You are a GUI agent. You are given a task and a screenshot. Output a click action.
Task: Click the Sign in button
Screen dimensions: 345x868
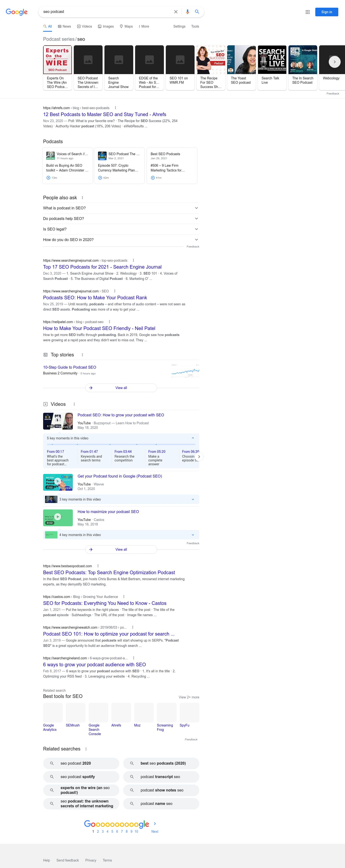[x=327, y=12]
